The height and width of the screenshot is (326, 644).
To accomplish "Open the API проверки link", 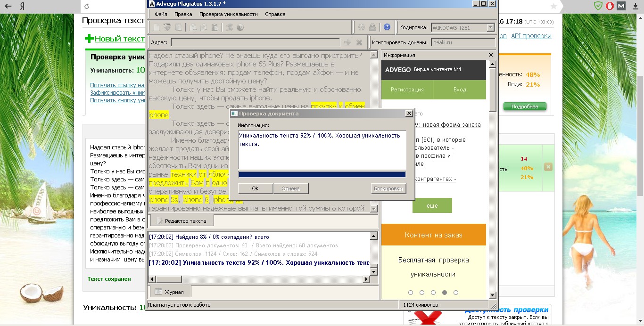I will 531,36.
